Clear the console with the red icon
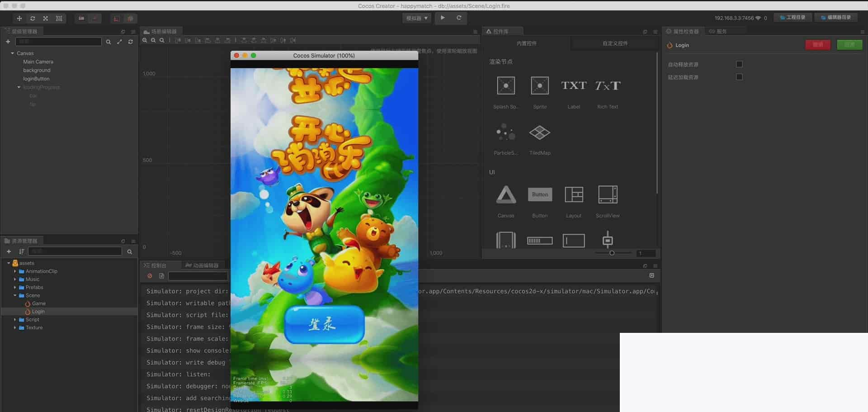This screenshot has height=412, width=868. (x=150, y=276)
